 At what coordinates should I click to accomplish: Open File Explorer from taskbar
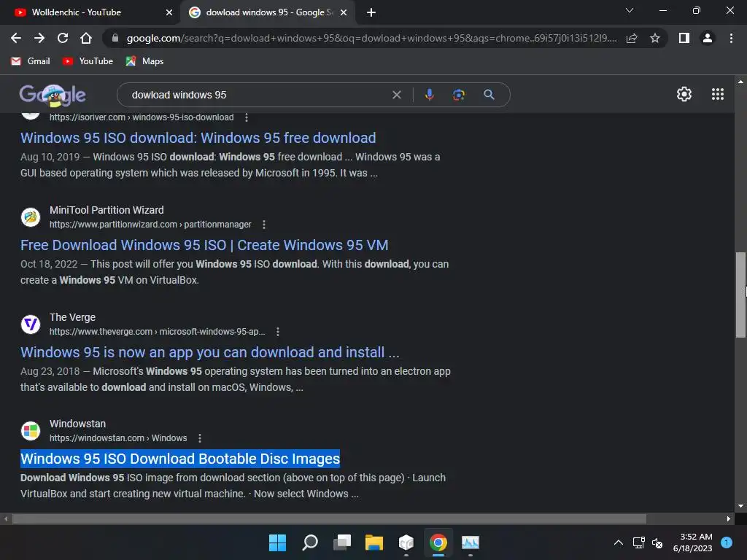point(374,542)
